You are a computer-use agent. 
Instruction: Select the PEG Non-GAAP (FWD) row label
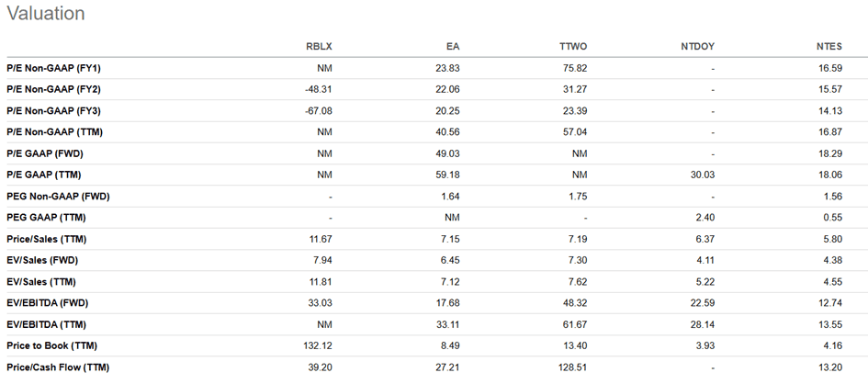[56, 197]
